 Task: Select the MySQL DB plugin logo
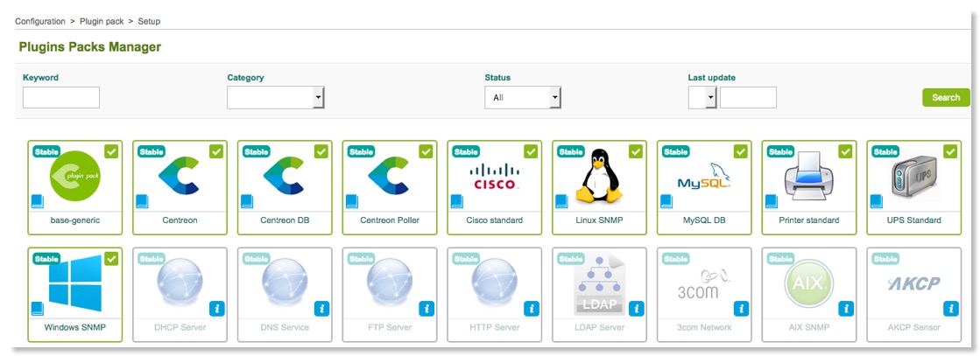(703, 179)
